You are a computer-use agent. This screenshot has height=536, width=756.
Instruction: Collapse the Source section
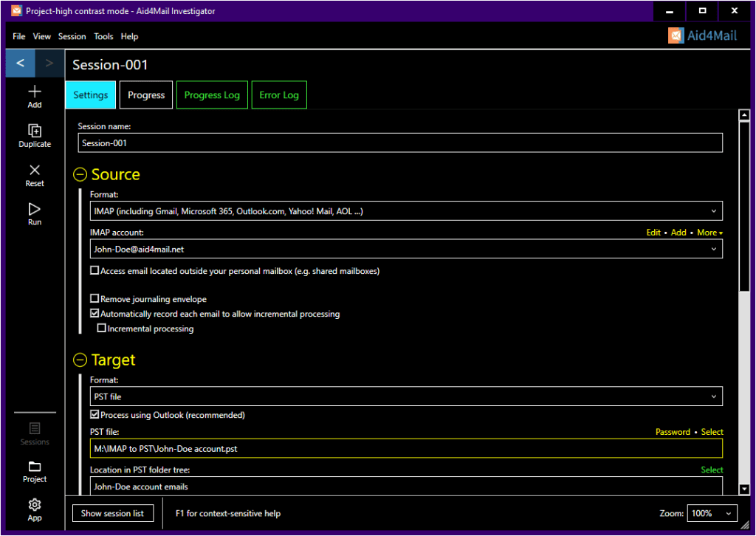(x=80, y=174)
